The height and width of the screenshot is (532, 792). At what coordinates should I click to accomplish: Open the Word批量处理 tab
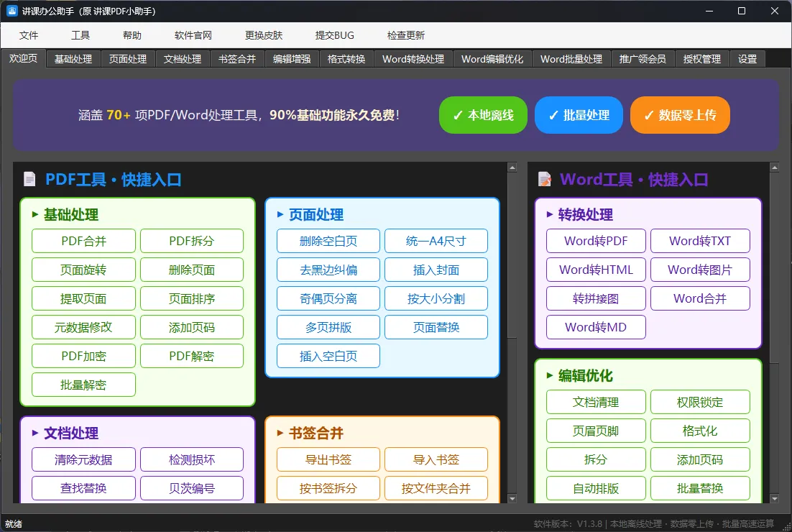point(571,59)
